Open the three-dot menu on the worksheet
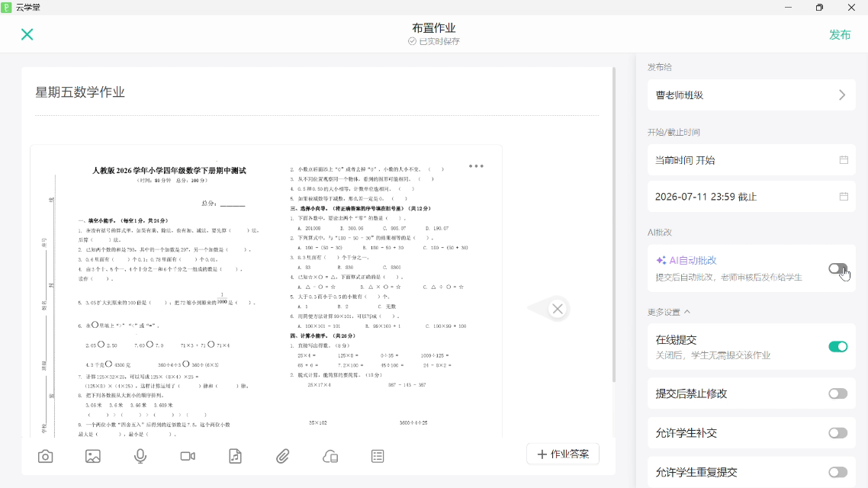 pos(476,166)
